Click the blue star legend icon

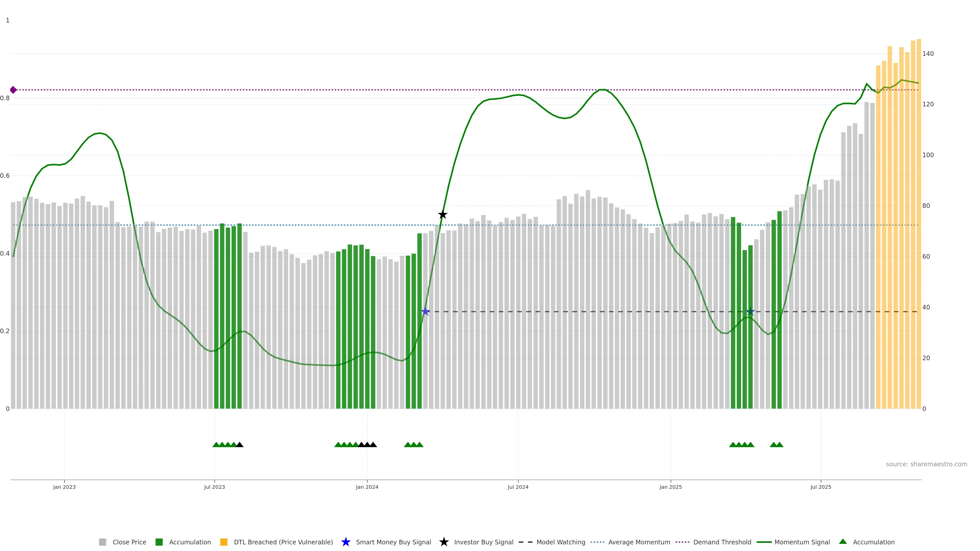tap(346, 542)
